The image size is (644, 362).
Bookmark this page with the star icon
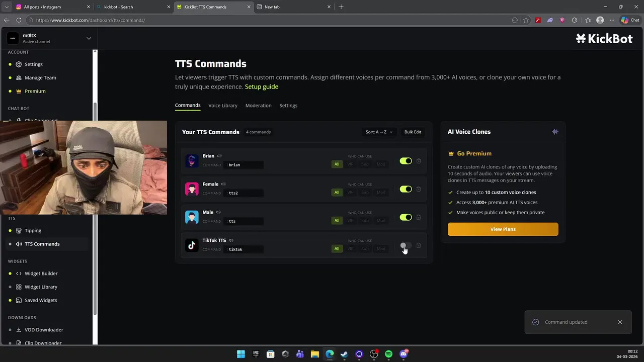pos(526,20)
